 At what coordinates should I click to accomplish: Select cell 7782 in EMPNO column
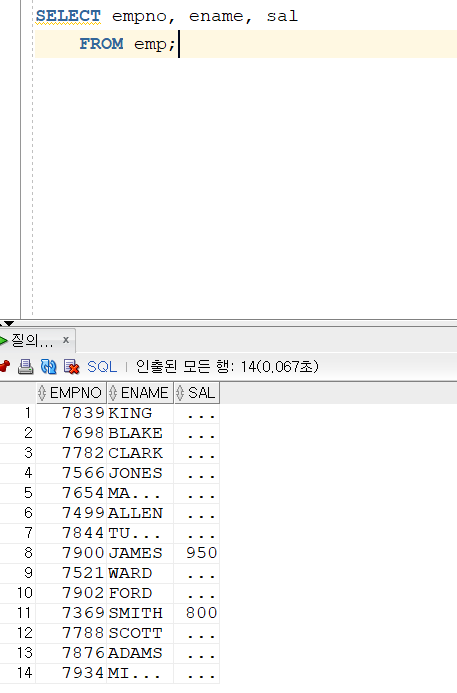[x=71, y=453]
